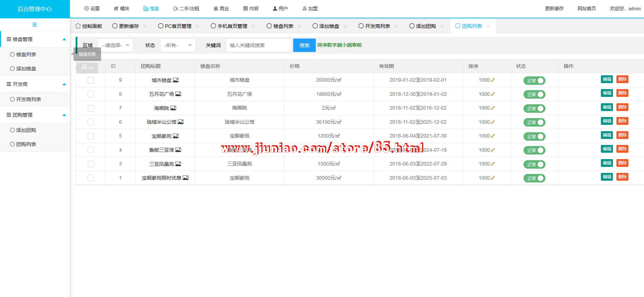Click the blue 搜索 search button
The height and width of the screenshot is (297, 644).
(304, 45)
